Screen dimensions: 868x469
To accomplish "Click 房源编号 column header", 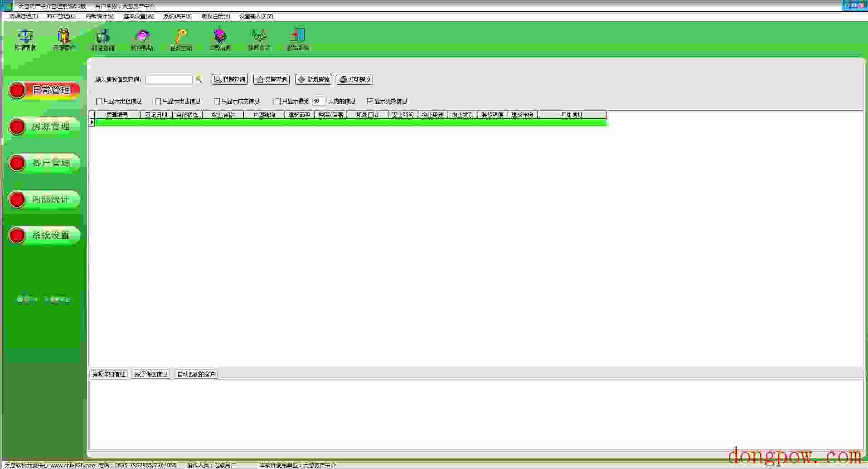I will (117, 115).
